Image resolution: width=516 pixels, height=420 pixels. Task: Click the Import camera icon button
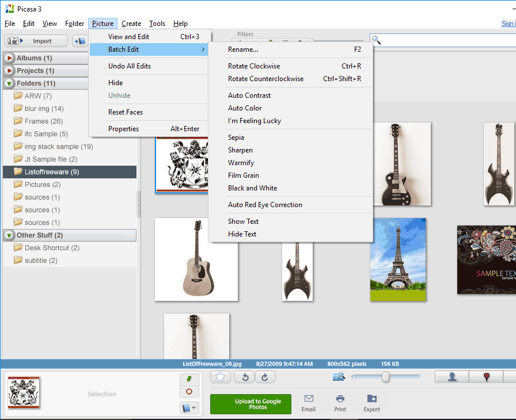(x=36, y=41)
